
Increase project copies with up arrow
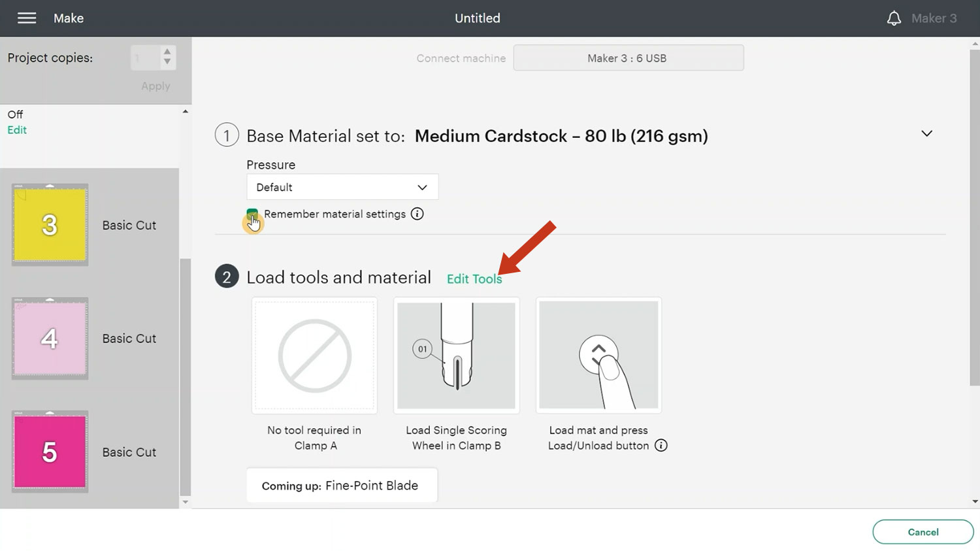point(167,52)
